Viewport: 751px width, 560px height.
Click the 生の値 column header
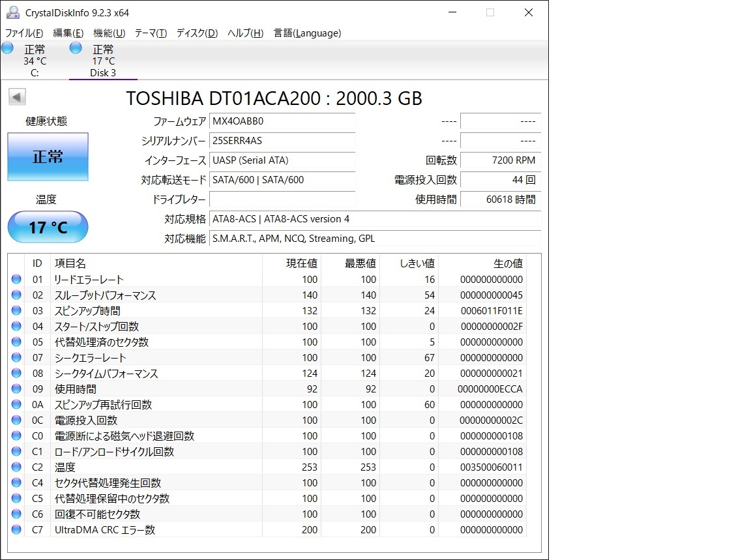(482, 263)
